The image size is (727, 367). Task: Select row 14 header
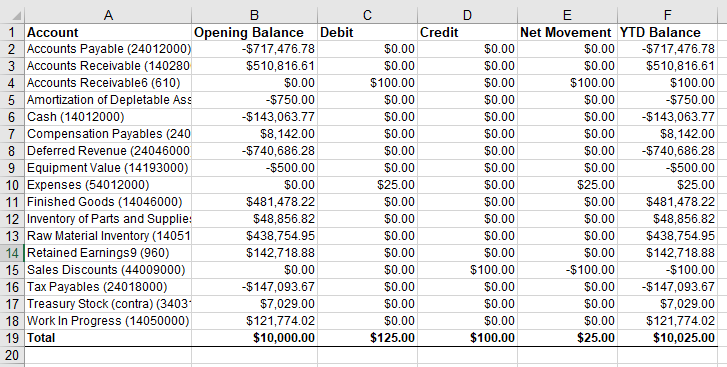(12, 253)
